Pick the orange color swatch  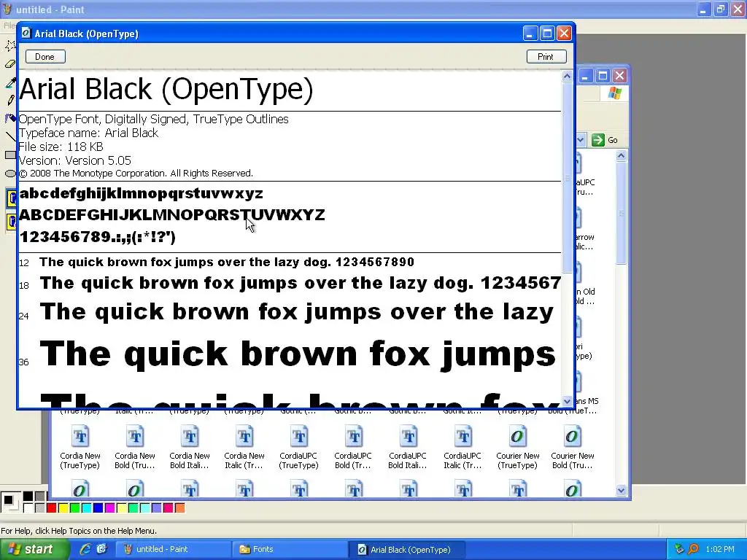[180, 508]
